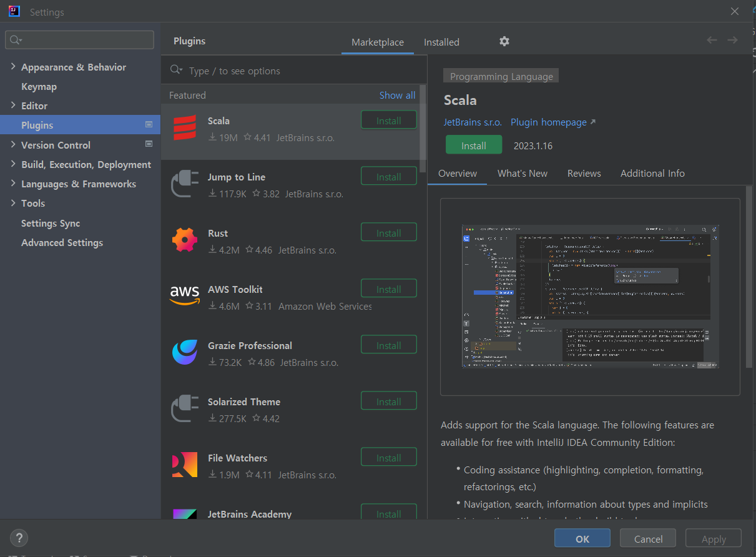Click the help question mark icon

click(x=19, y=537)
